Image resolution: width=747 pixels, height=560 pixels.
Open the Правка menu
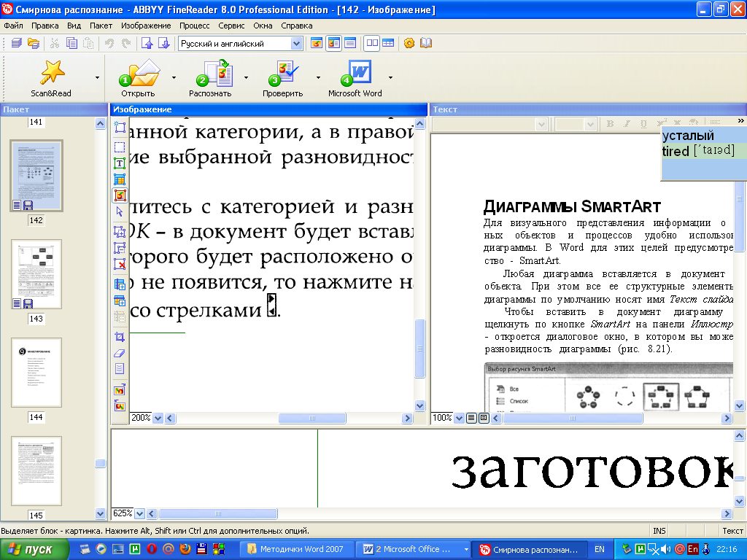44,26
